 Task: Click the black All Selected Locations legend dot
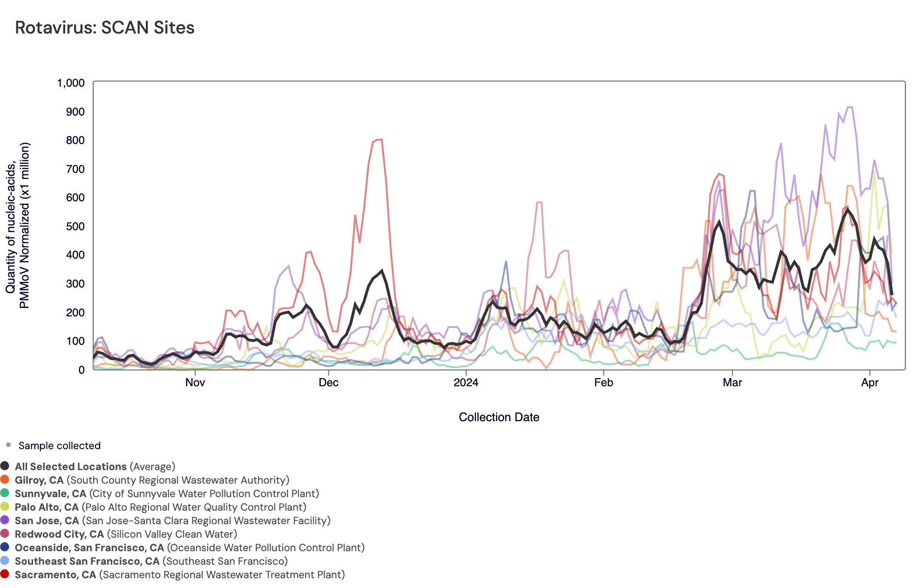click(x=5, y=466)
